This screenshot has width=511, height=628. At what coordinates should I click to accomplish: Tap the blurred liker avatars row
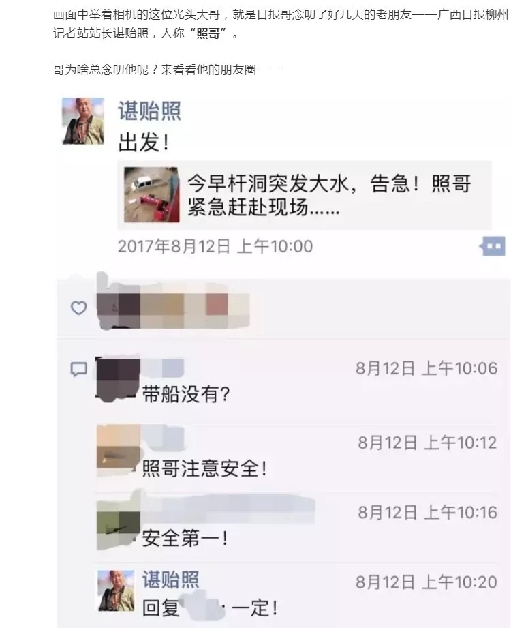[173, 308]
